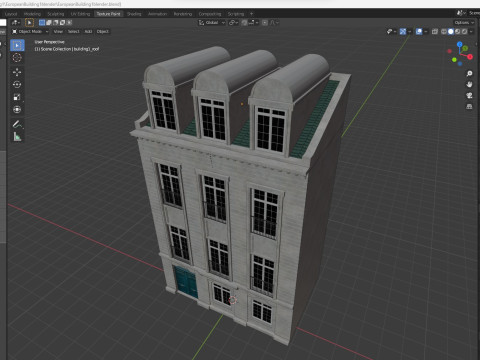Open the snapping options dropdown
480x360 pixels.
pos(253,23)
